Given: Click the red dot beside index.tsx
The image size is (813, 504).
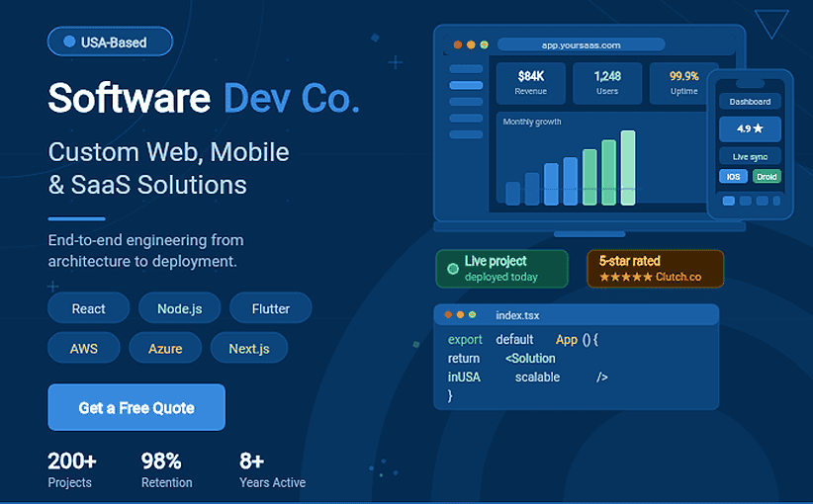Looking at the screenshot, I should [x=448, y=314].
